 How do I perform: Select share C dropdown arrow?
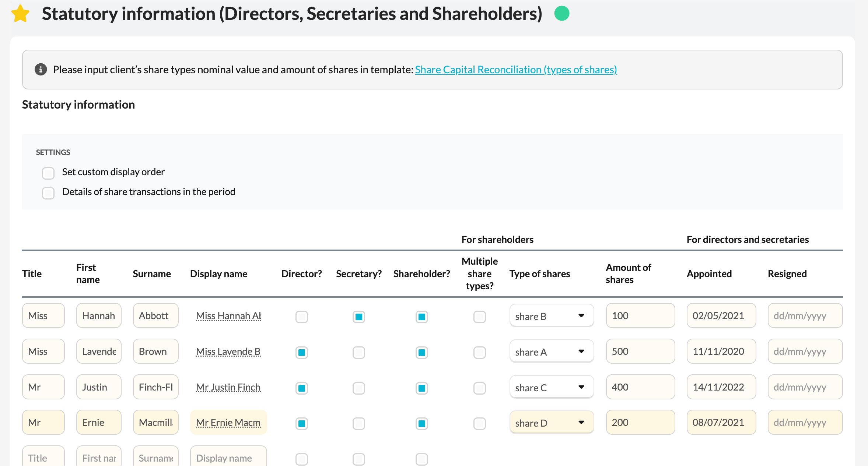click(x=581, y=387)
